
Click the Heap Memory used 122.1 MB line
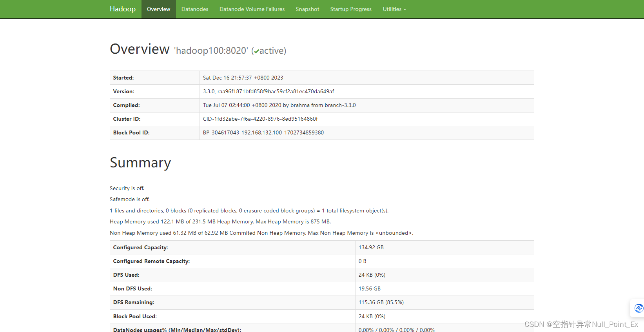[220, 221]
